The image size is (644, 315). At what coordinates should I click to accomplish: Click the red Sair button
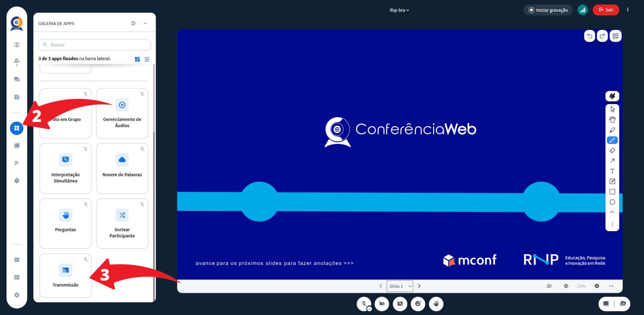tap(606, 10)
